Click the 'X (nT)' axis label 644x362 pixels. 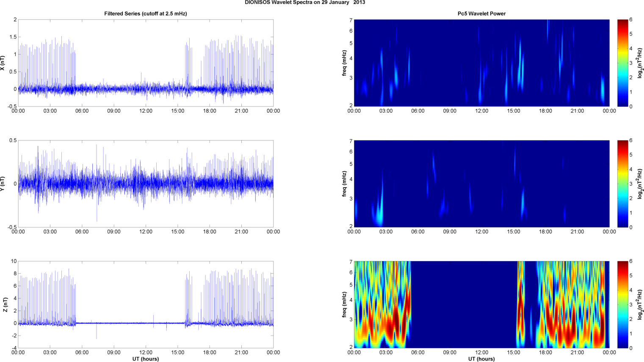point(3,63)
